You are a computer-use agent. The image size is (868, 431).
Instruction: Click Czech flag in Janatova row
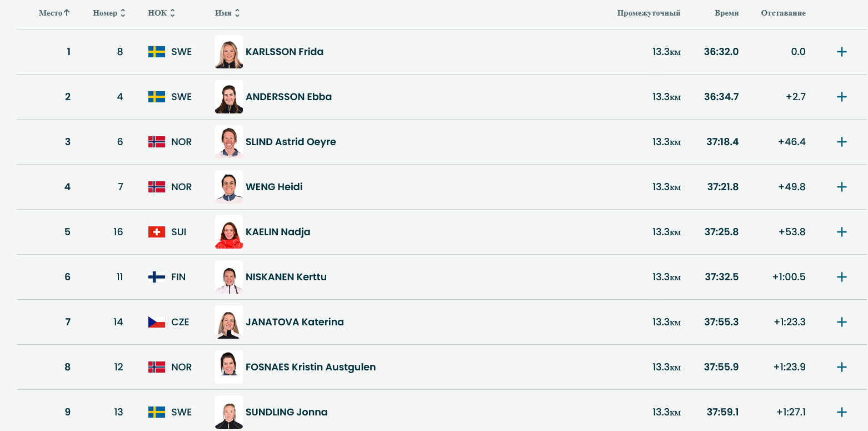156,322
